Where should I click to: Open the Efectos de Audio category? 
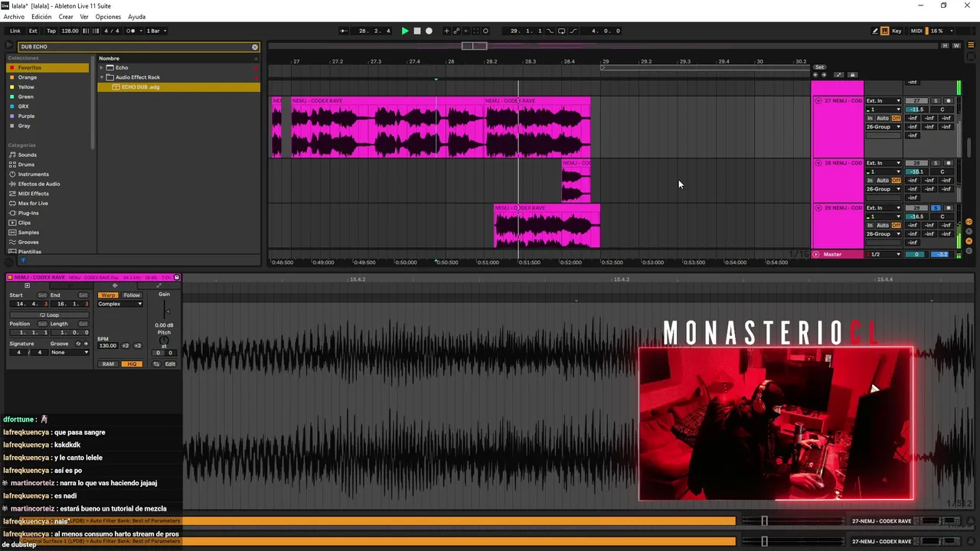(47, 184)
